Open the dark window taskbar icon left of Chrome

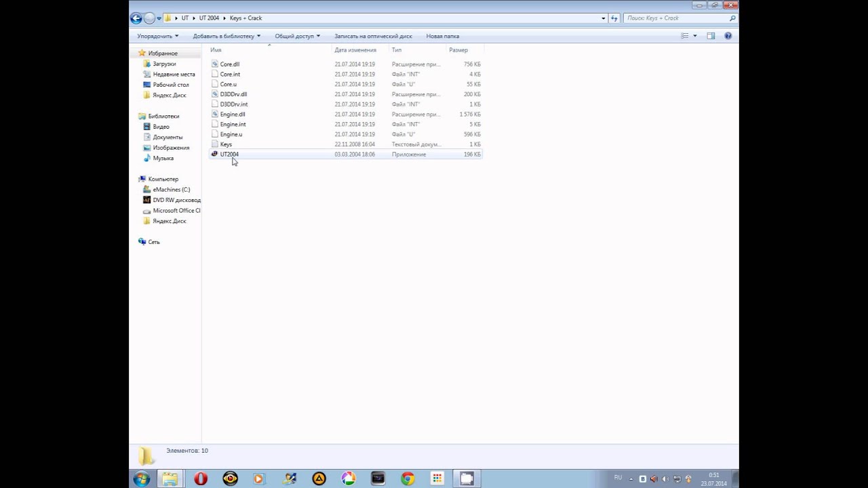(378, 479)
